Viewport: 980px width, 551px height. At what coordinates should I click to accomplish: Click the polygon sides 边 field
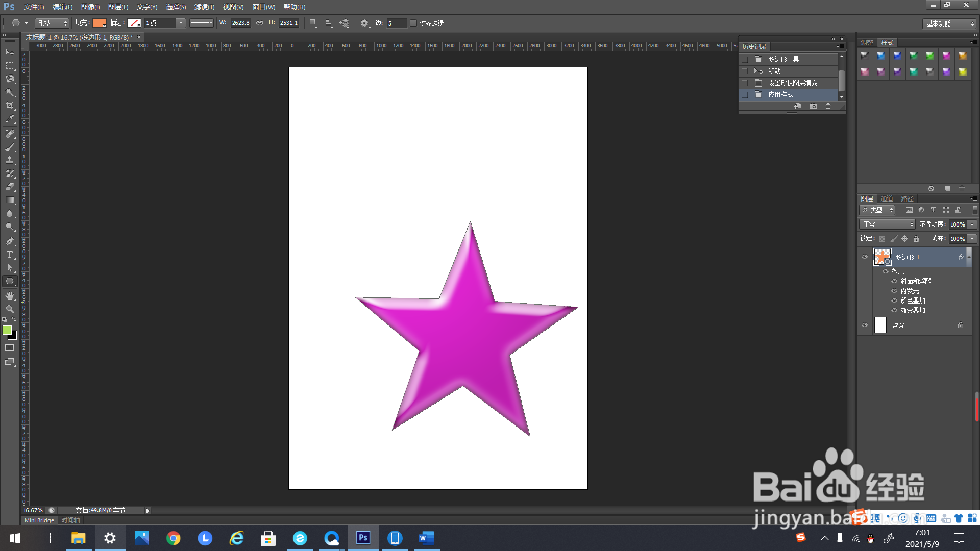click(x=397, y=23)
